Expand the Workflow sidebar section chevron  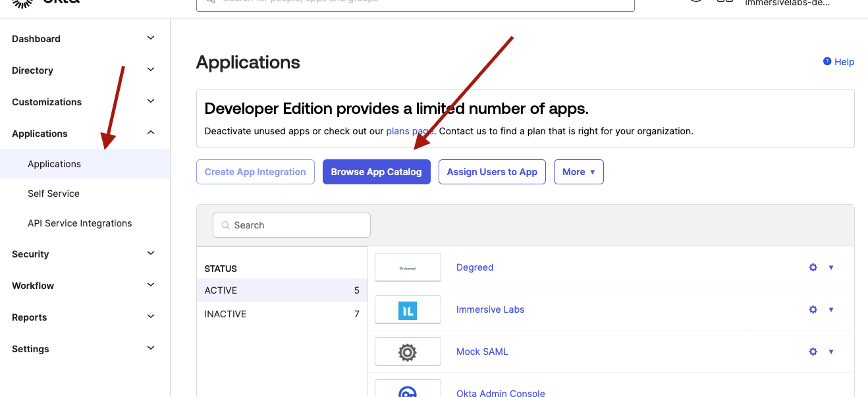[151, 285]
